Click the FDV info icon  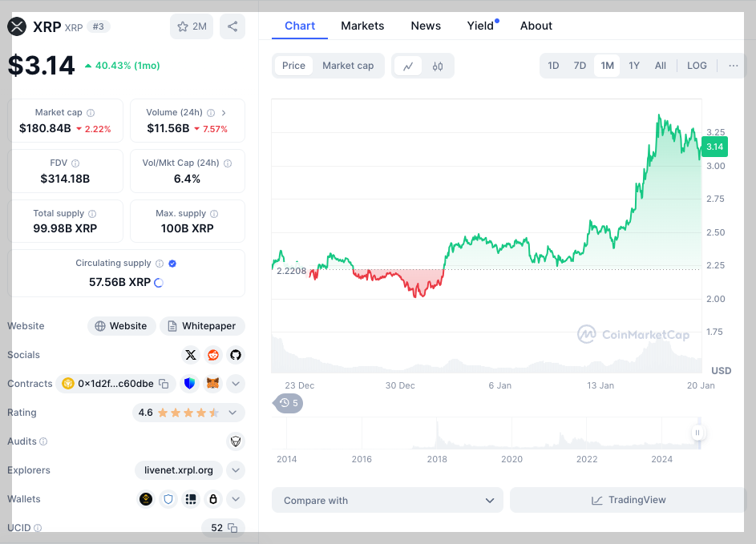pos(75,163)
